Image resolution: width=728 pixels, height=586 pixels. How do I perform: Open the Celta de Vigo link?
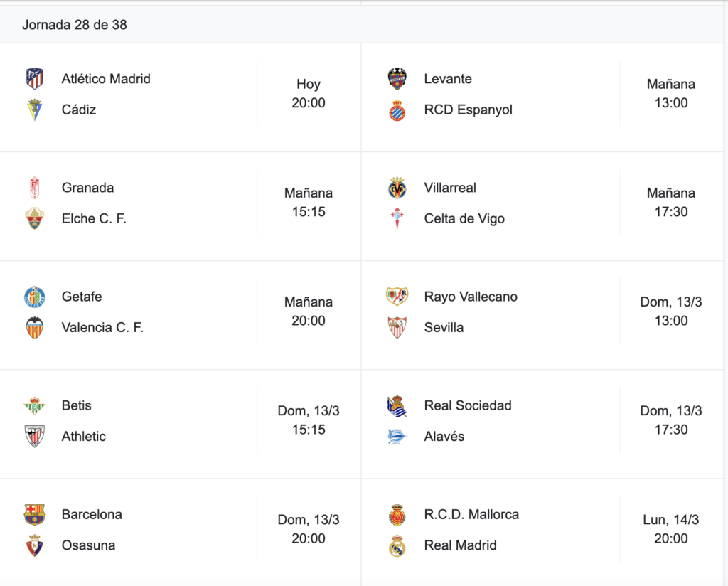tap(464, 219)
